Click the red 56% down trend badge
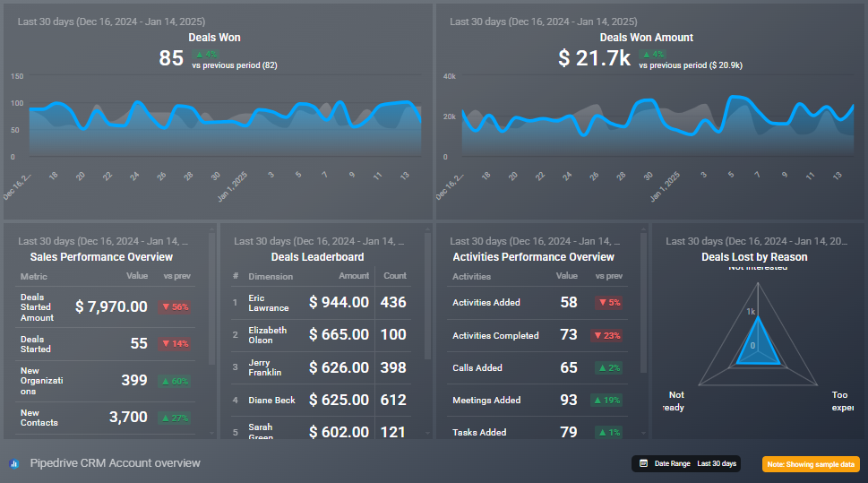 click(x=175, y=307)
